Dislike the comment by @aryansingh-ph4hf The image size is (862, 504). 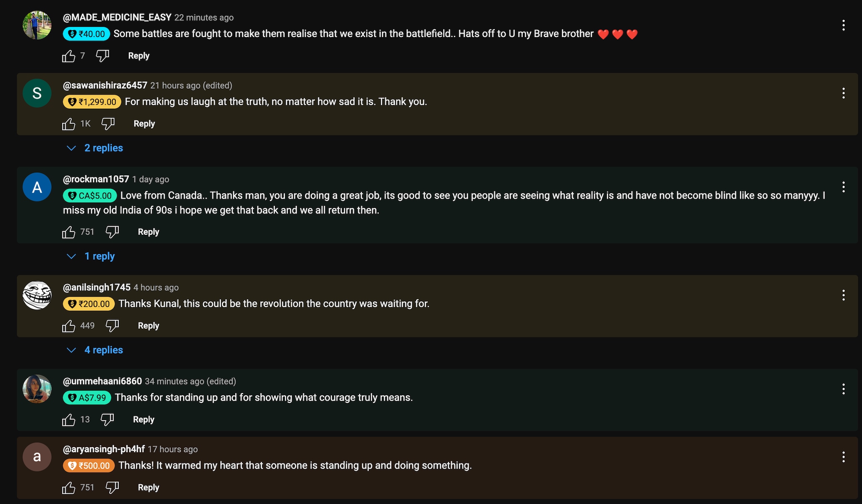pos(112,487)
